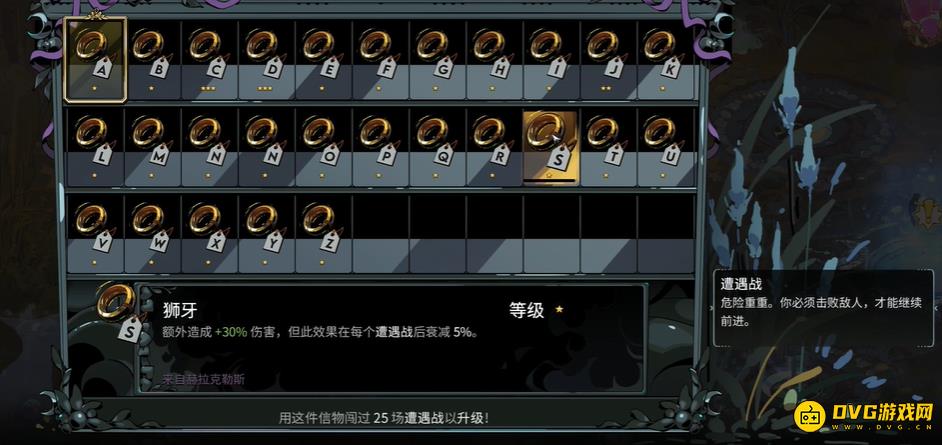
Task: Select the ring keepsake tagged H
Action: 494,60
